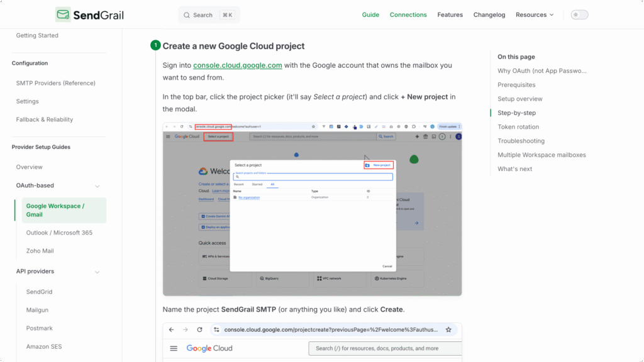Select Zoho Mail guide

tap(40, 251)
